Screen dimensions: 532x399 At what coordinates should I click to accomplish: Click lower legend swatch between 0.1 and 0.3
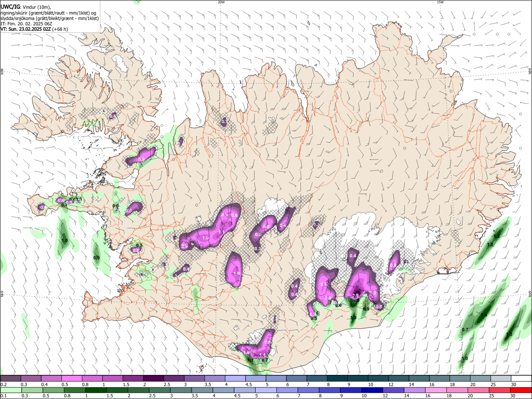point(11,390)
